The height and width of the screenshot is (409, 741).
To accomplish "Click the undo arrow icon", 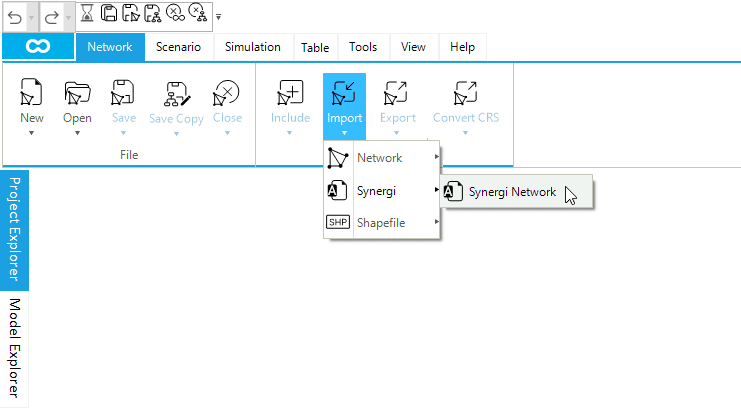I will point(12,16).
